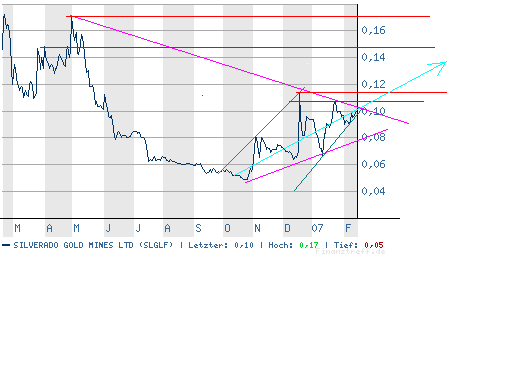
Task: Click the S month label on time axis
Action: [198, 228]
